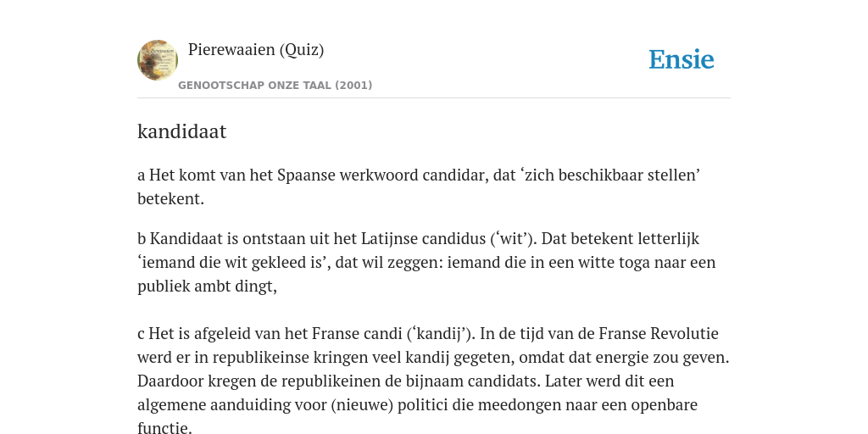
Task: Click the word 'betekent.' ending answer a
Action: point(170,199)
